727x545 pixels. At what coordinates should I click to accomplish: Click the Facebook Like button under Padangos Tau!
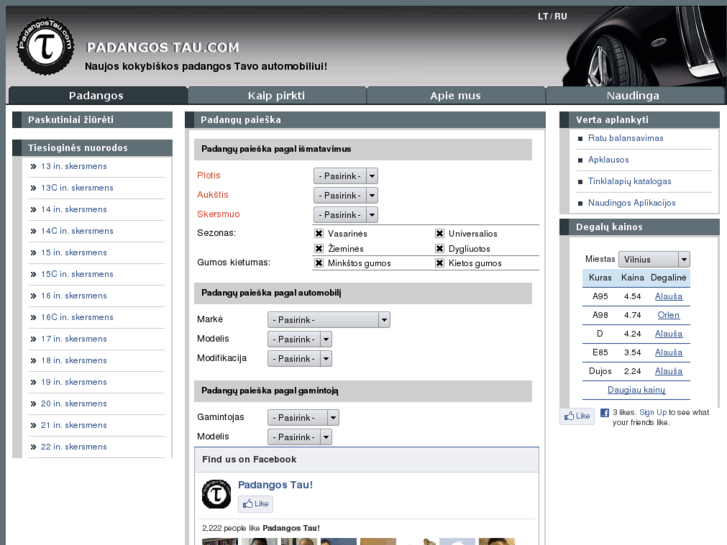coord(255,504)
